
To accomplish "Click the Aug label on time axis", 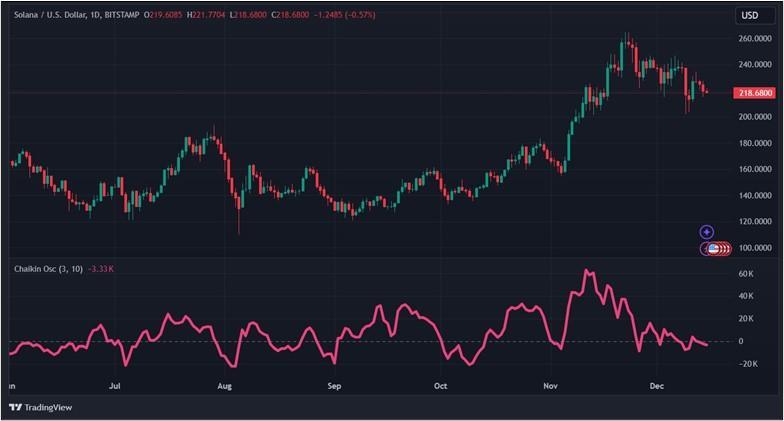I will click(x=224, y=386).
